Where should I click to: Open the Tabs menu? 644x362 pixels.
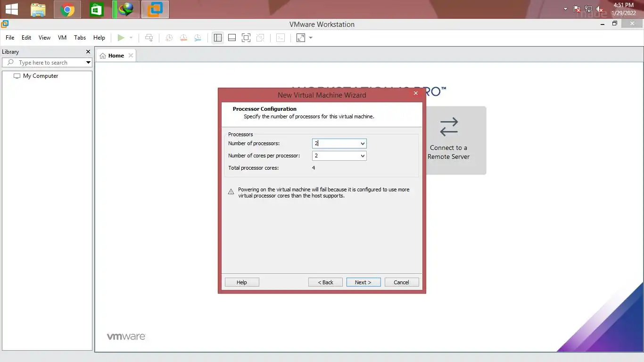coord(80,38)
